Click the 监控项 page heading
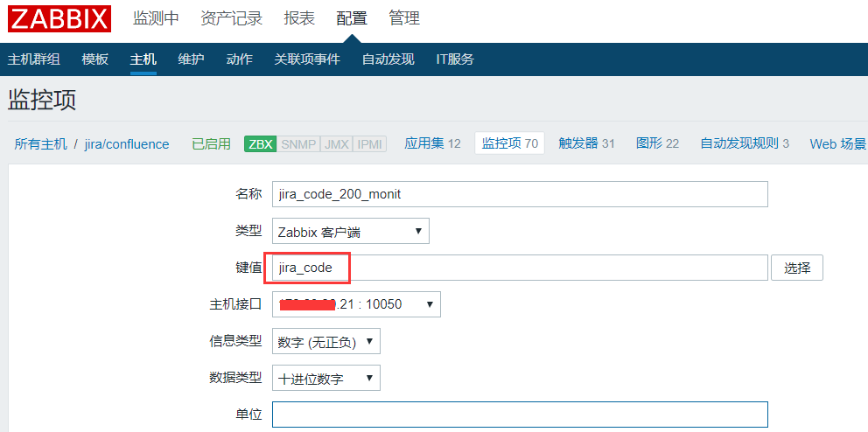The width and height of the screenshot is (868, 432). (42, 101)
